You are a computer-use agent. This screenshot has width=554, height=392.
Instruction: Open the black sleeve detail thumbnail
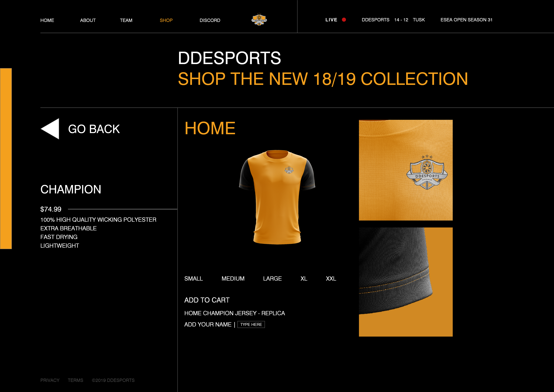pyautogui.click(x=406, y=282)
